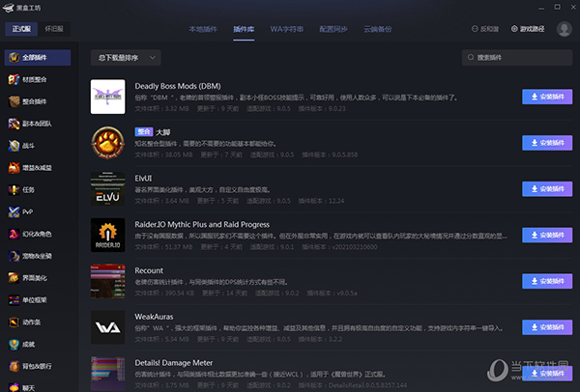Click the Recount title text

click(149, 270)
